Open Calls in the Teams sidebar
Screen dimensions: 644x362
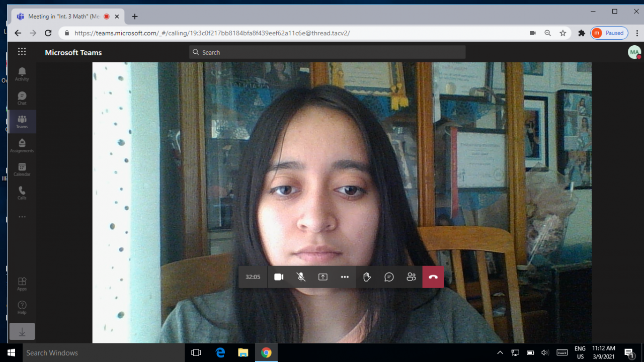[x=22, y=193]
